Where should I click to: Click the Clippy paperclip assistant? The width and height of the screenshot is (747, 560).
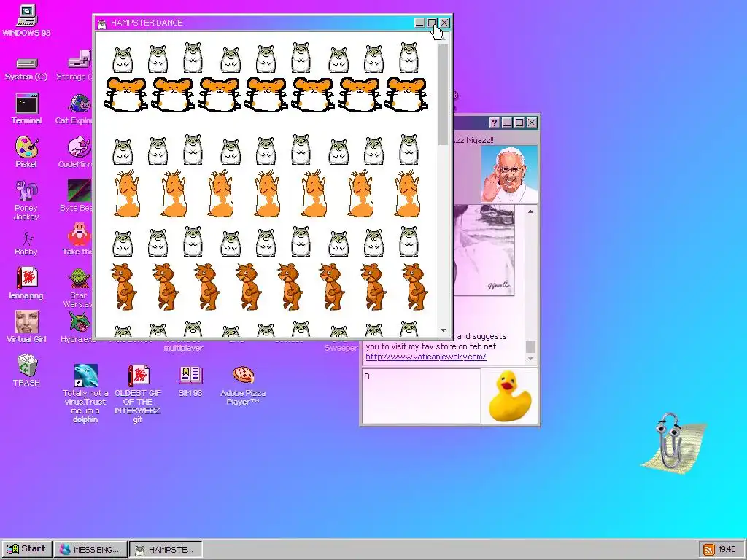673,443
